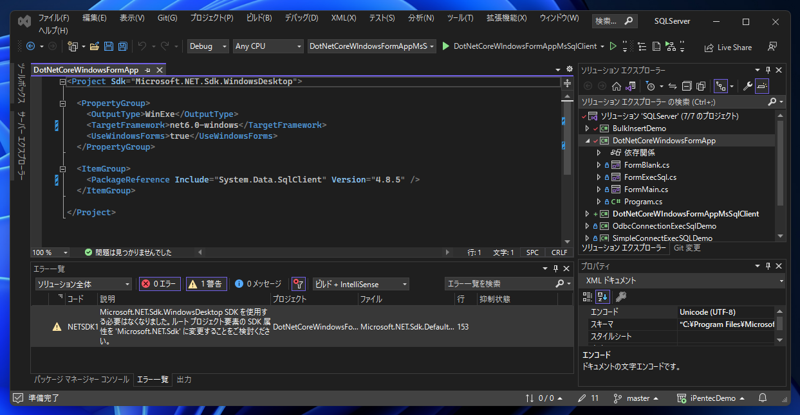
Task: Select the Program.cs file in Solution Explorer
Action: pyautogui.click(x=643, y=202)
